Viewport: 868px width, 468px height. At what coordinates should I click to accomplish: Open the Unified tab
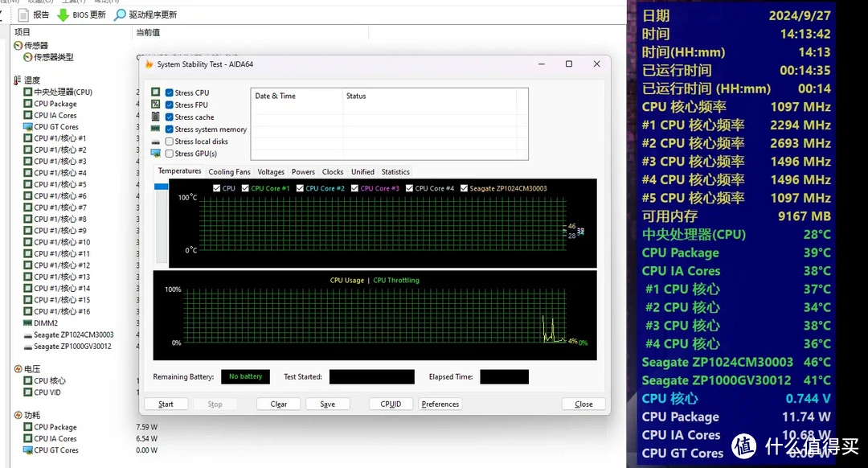(362, 172)
